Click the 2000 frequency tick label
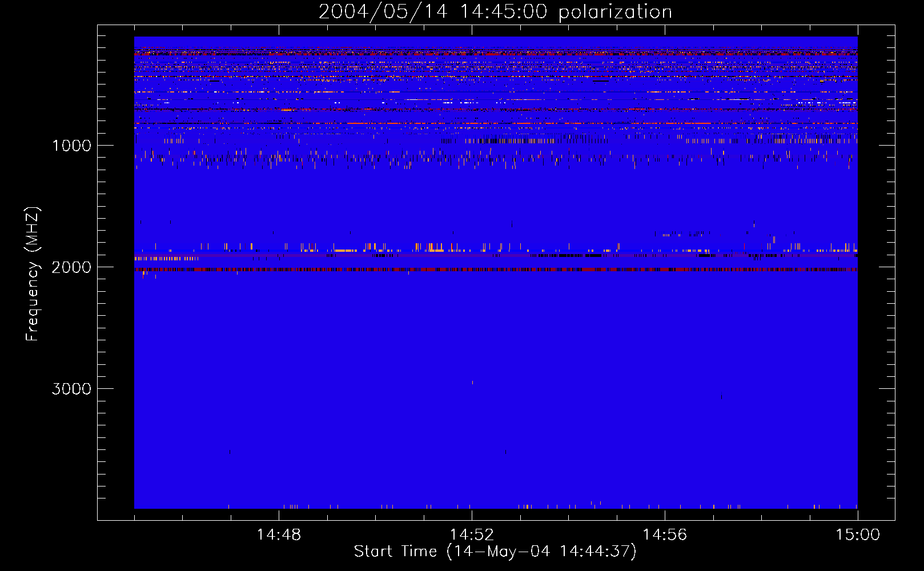Screen dimensions: 924x571 tap(71, 267)
